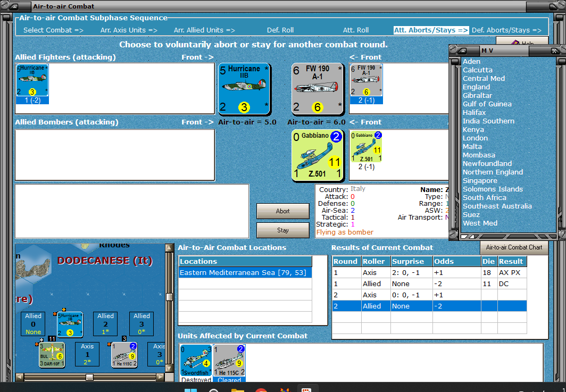The width and height of the screenshot is (566, 392).
Task: Click AX PX result cell in round 1
Action: point(512,272)
